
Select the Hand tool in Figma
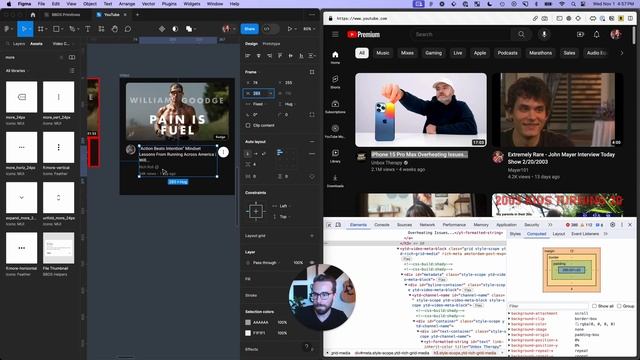[115, 29]
